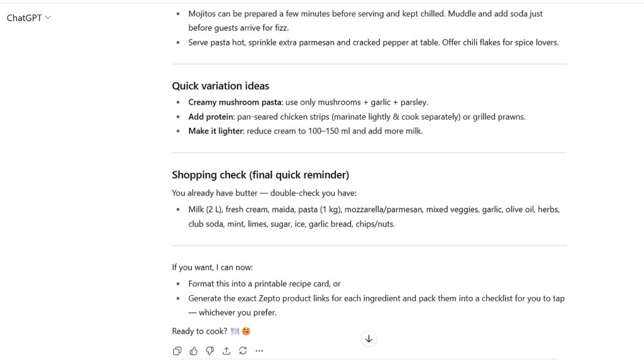Click the bold "Add protein" text
Screen dimensions: 644x360
coord(211,116)
